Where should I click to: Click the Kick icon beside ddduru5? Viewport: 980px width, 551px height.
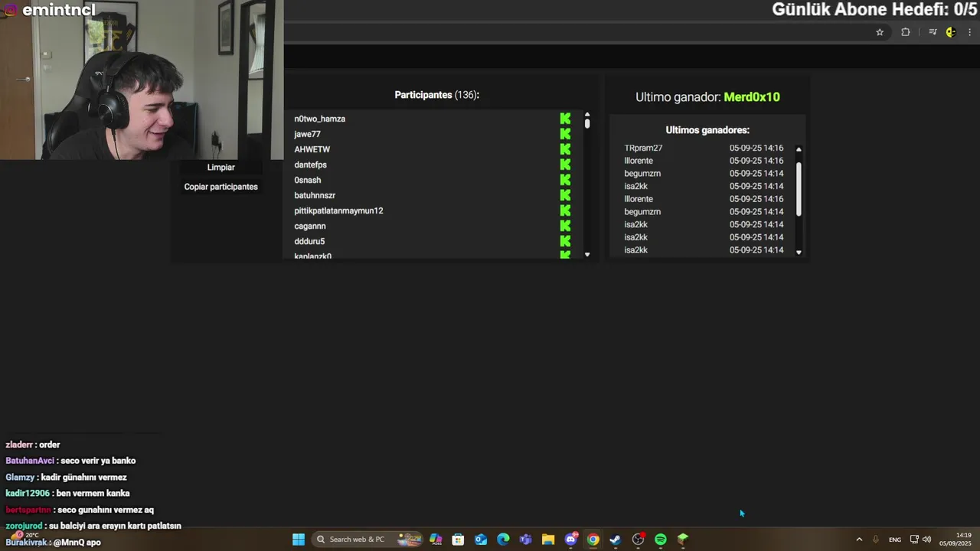pos(565,241)
